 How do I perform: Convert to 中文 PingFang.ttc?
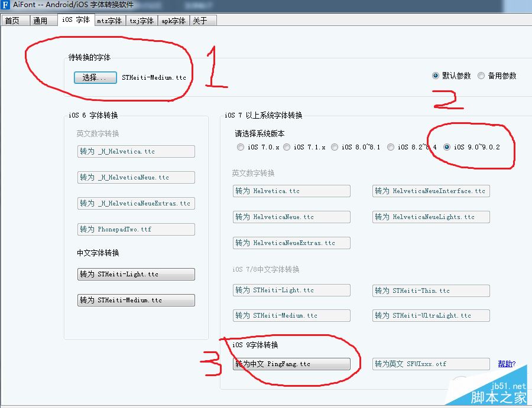click(x=291, y=364)
